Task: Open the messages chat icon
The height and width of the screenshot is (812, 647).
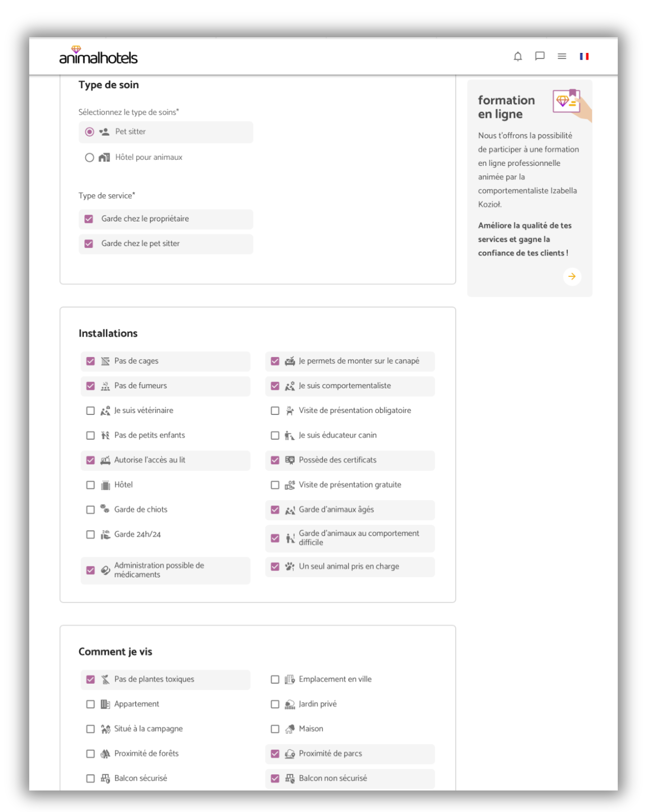Action: click(539, 56)
